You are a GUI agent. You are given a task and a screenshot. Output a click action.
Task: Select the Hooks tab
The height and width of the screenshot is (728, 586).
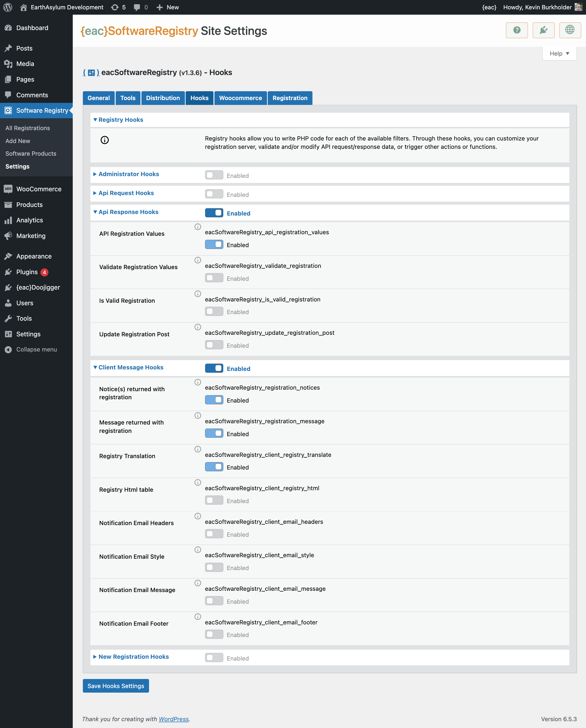coord(200,98)
